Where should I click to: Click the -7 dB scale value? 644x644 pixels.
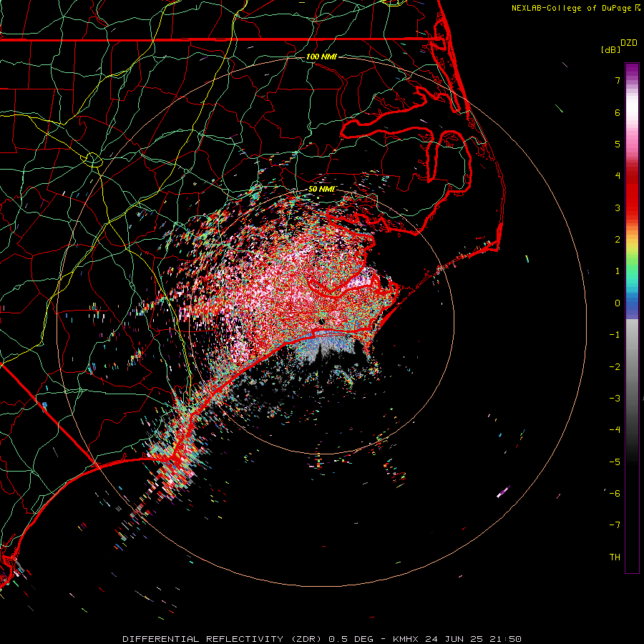point(615,525)
